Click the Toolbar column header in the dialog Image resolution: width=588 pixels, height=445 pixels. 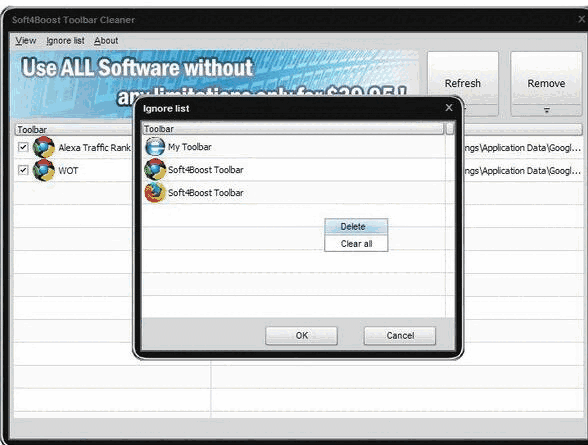293,129
